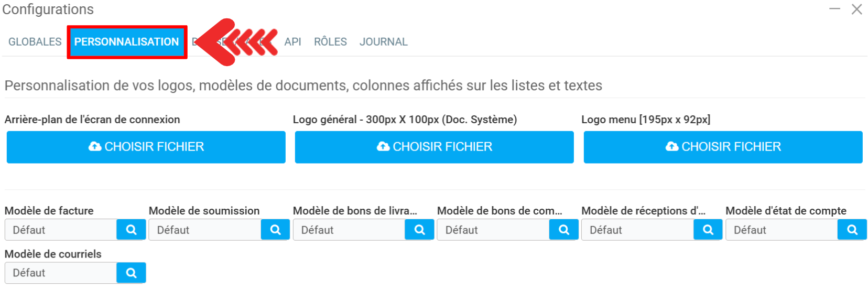Click search icon for Modèle de courriels
This screenshot has width=868, height=289.
131,273
